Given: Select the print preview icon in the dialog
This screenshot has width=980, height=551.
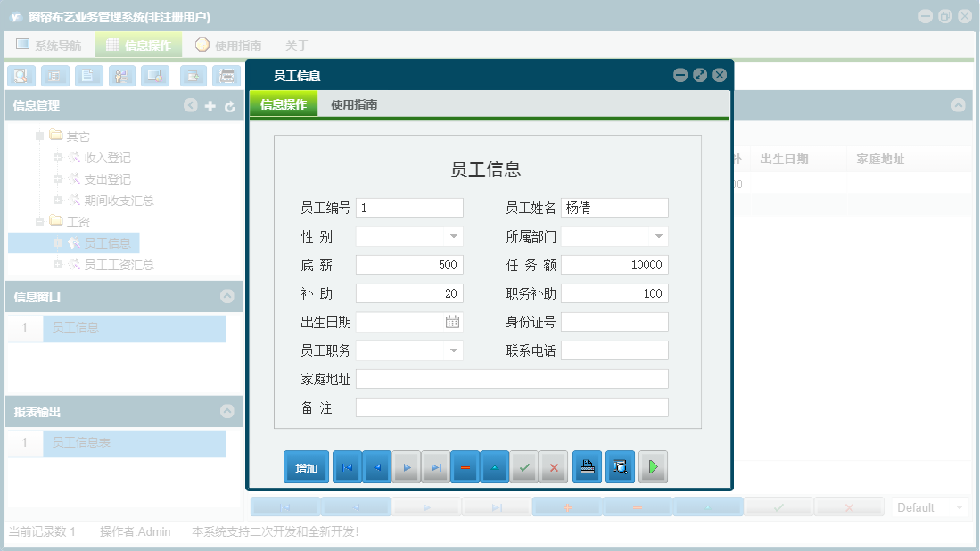Looking at the screenshot, I should pos(619,466).
